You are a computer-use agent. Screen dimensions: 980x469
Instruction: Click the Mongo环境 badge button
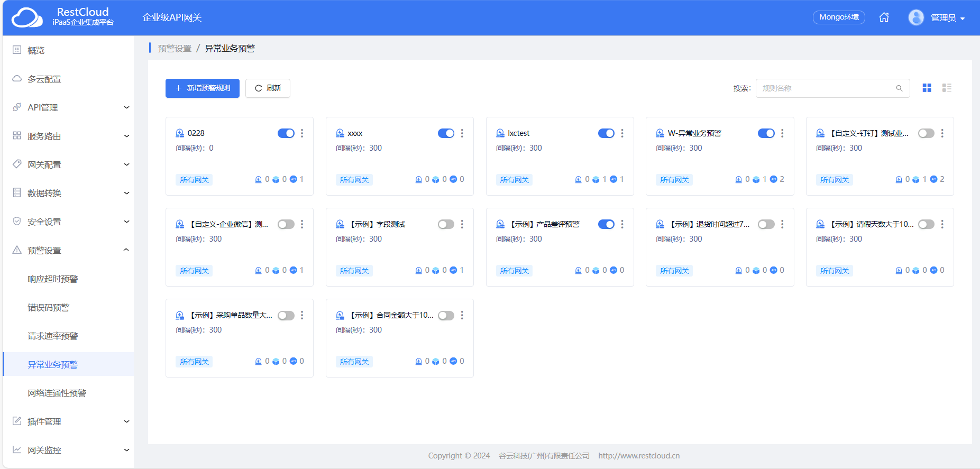tap(839, 17)
